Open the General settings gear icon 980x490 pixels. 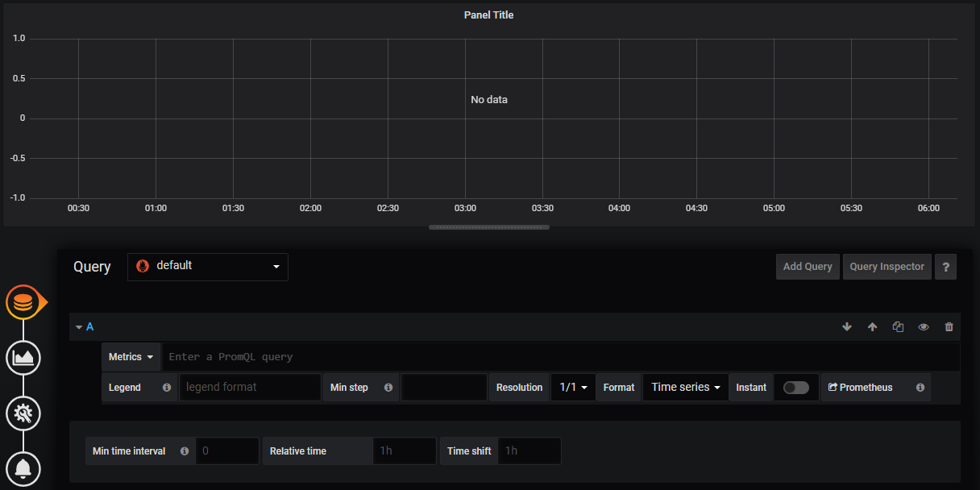click(23, 413)
